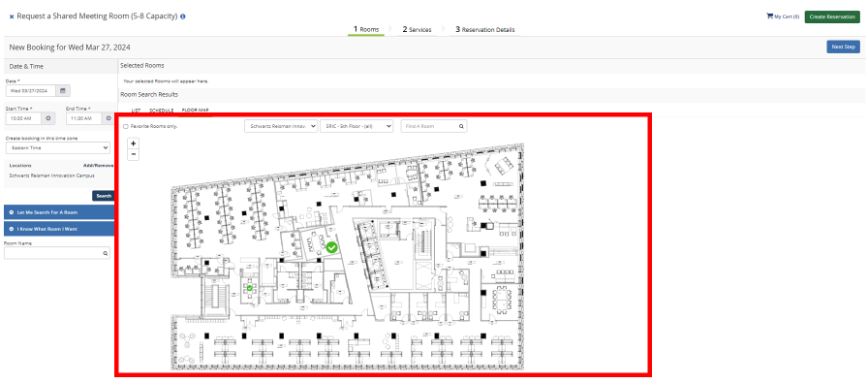The width and height of the screenshot is (868, 383).
Task: Switch to the List tab
Action: [136, 111]
